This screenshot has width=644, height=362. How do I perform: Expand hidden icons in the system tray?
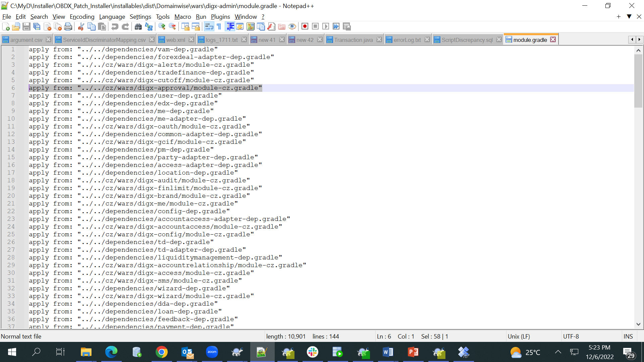pos(558,352)
